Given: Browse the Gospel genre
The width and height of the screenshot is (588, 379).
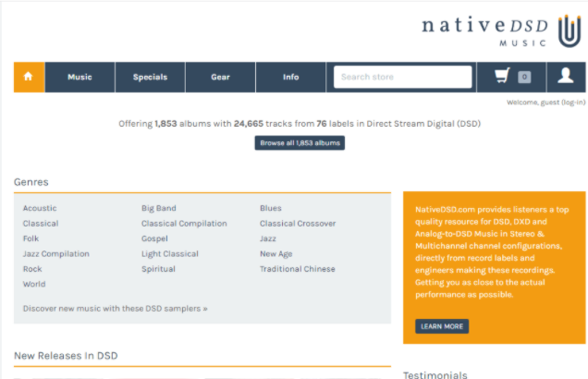Looking at the screenshot, I should (154, 238).
